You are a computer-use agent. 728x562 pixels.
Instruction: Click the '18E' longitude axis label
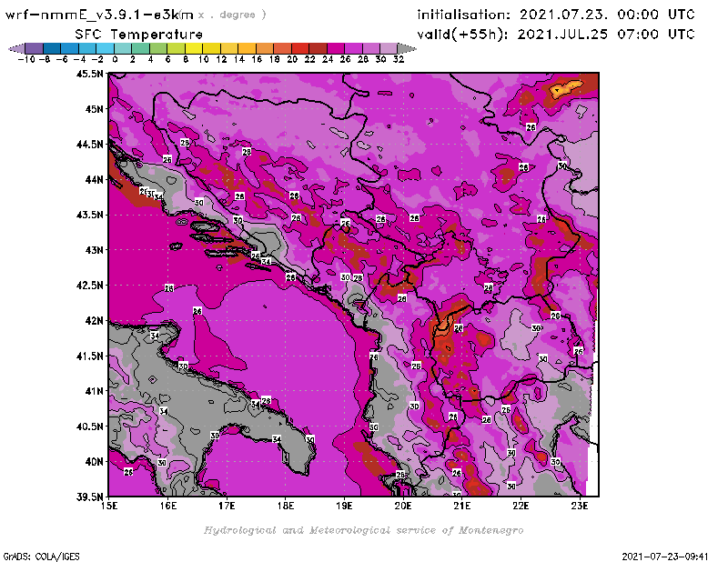coord(286,506)
